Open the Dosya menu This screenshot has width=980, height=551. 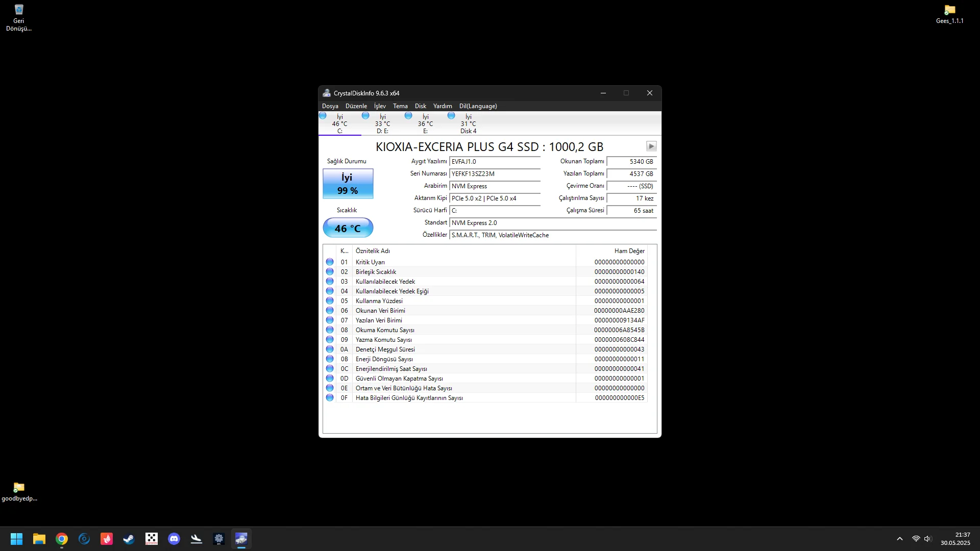tap(330, 106)
